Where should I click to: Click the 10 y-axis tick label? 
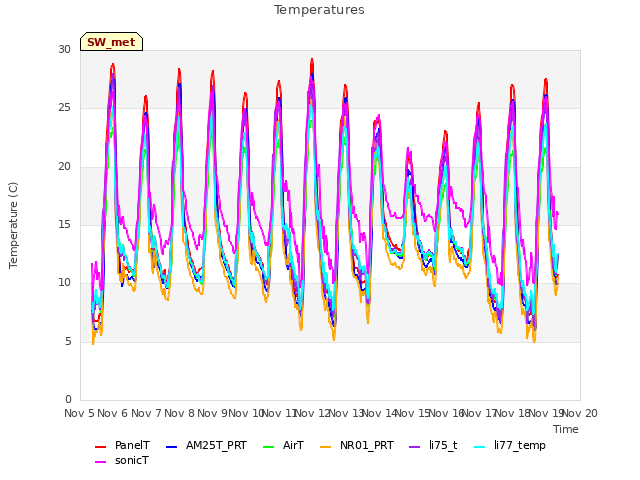(64, 282)
